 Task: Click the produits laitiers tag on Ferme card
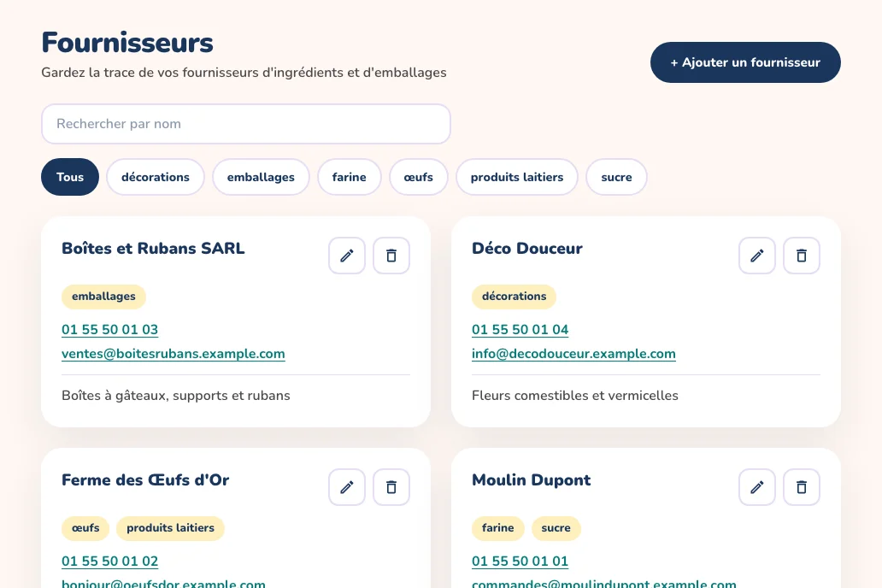(170, 528)
